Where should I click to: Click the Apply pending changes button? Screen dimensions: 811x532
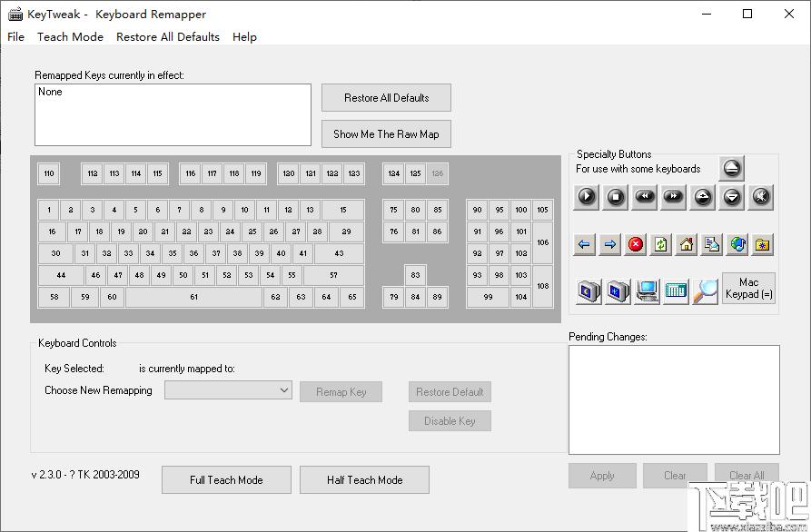(602, 475)
